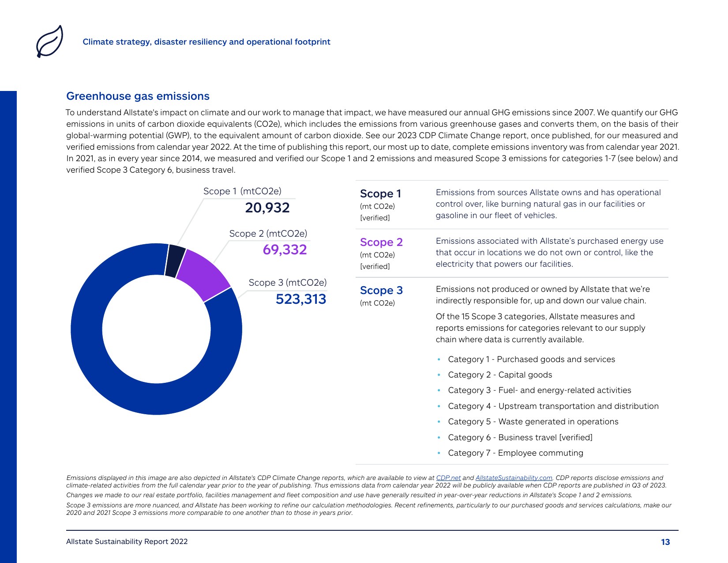This screenshot has height=563, width=728.
Task: Click the dark navy Scope 1 donut segment
Action: (176, 261)
